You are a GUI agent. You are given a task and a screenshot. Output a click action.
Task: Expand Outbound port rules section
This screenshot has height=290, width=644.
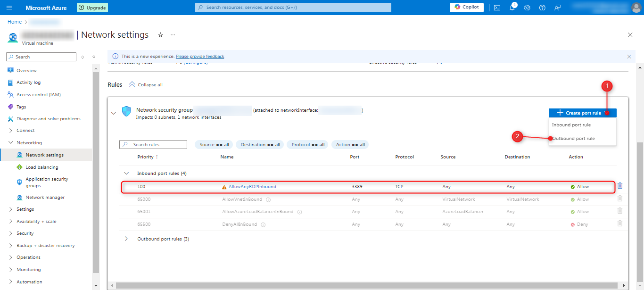tap(126, 239)
